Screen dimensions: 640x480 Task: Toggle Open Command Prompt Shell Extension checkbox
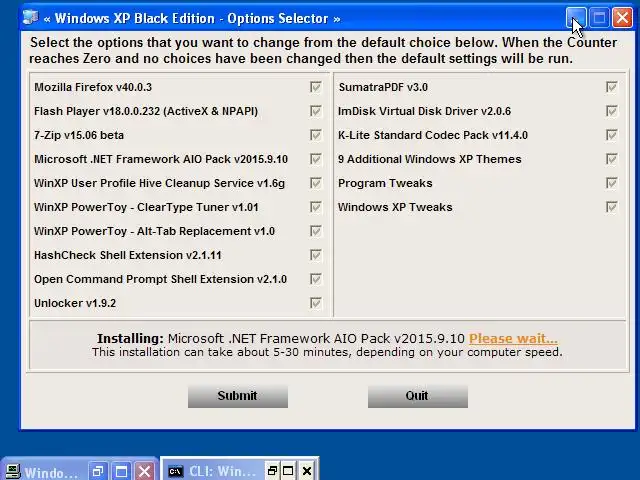[316, 279]
